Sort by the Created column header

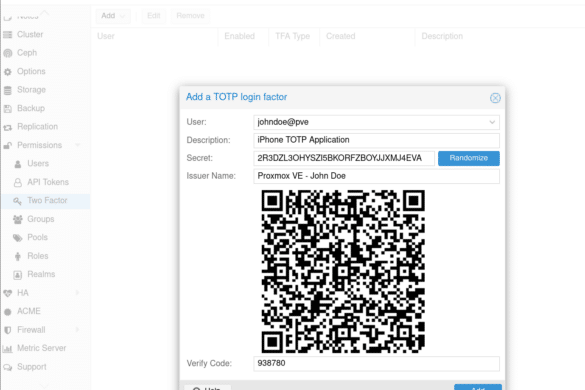coord(367,36)
